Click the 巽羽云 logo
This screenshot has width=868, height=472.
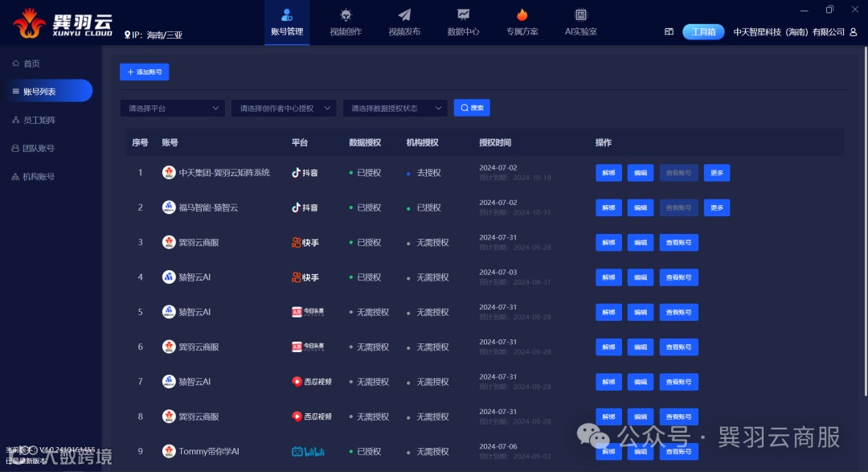(x=63, y=24)
